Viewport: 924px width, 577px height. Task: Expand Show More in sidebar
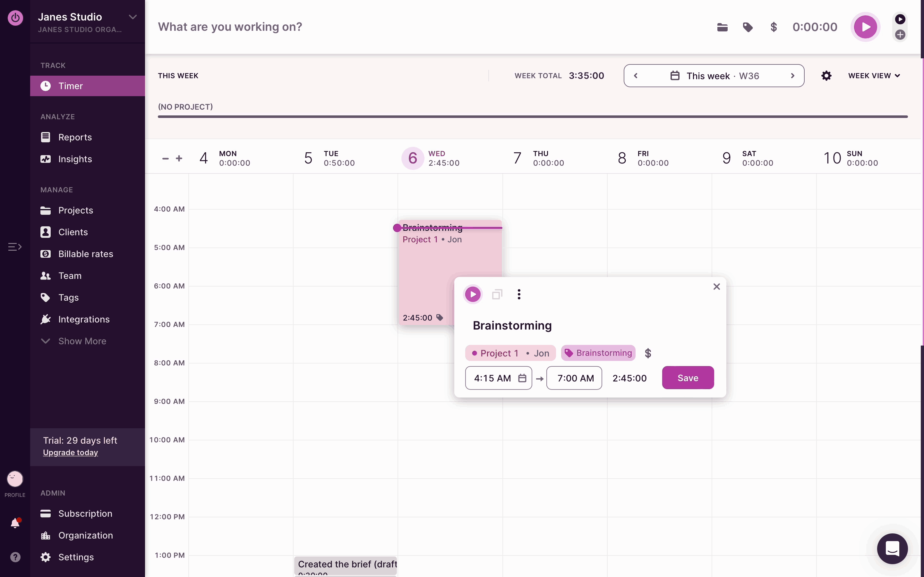tap(82, 341)
